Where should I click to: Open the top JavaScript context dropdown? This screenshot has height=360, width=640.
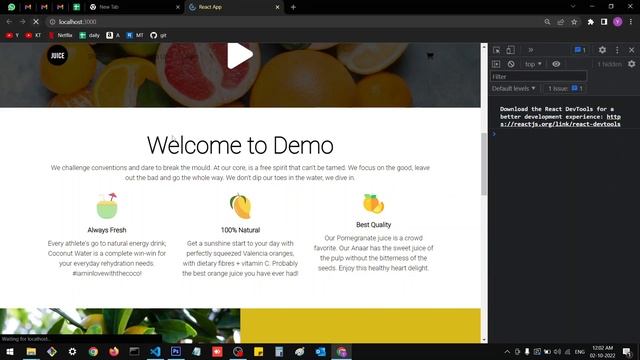click(533, 64)
